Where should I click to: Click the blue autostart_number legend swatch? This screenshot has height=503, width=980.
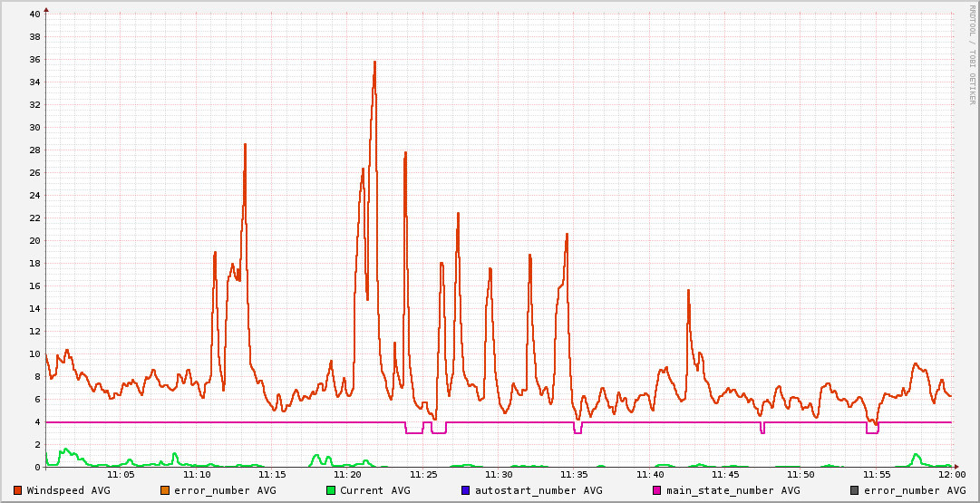tap(466, 490)
